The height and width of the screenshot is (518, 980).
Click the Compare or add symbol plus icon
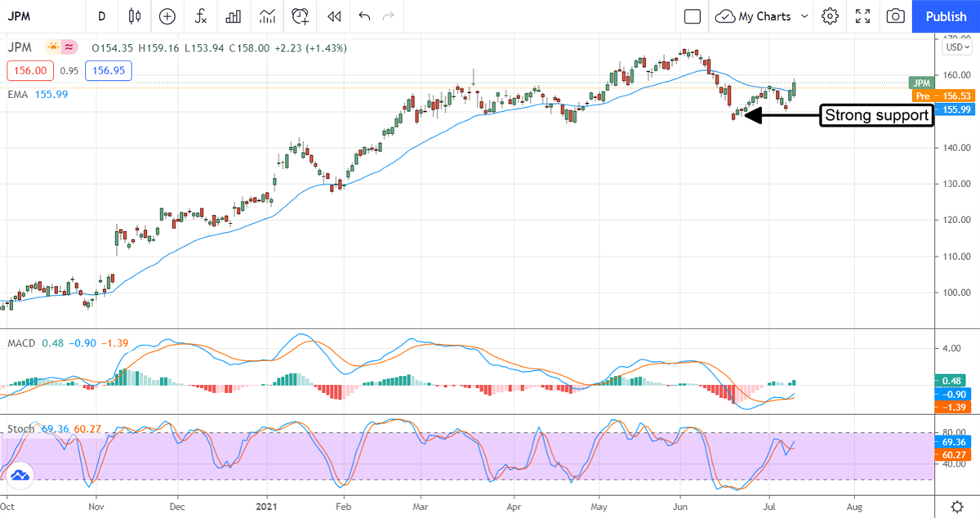click(x=167, y=16)
